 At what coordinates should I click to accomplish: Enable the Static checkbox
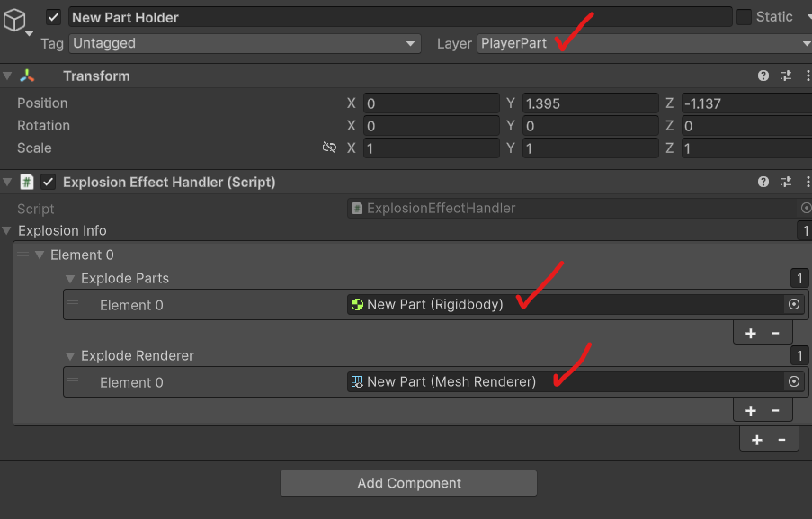tap(744, 17)
